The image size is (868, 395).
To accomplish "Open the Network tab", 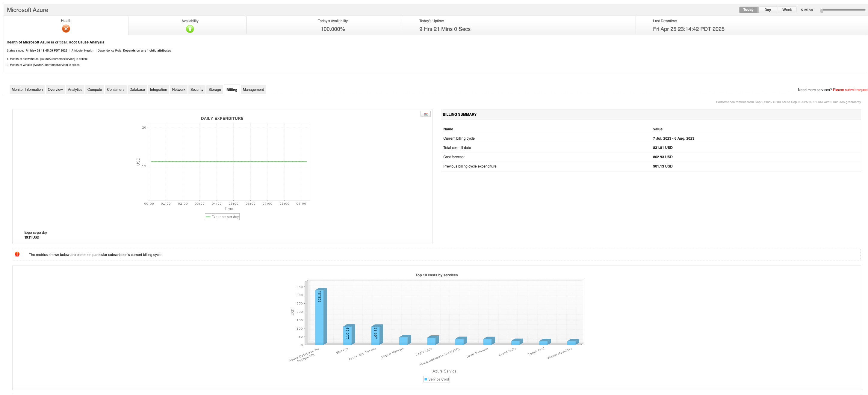I will [179, 90].
